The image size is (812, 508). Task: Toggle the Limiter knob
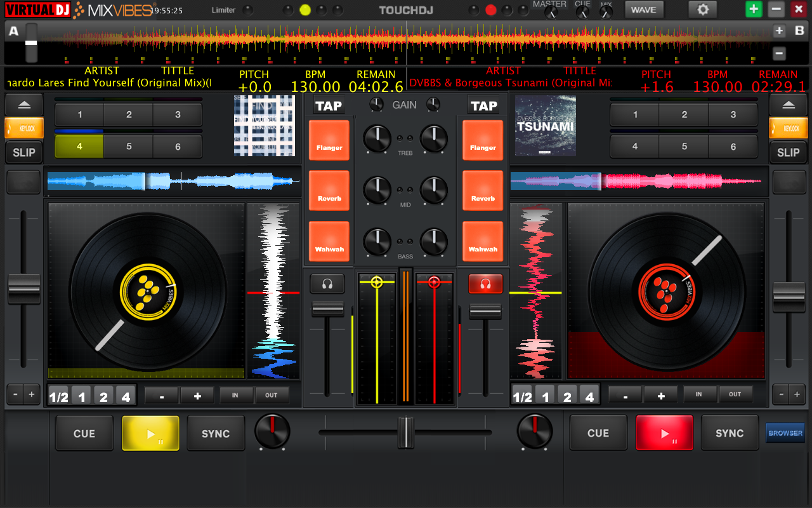click(x=247, y=10)
